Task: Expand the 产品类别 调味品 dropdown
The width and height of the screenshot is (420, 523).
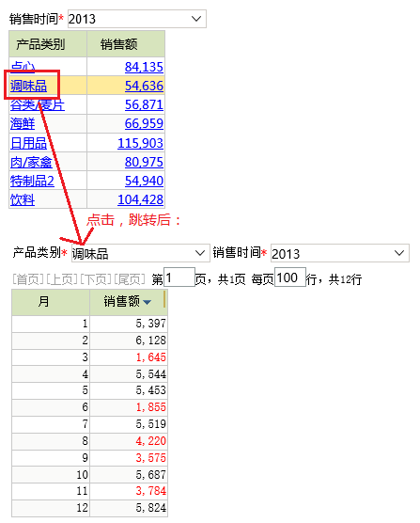Action: (x=141, y=253)
